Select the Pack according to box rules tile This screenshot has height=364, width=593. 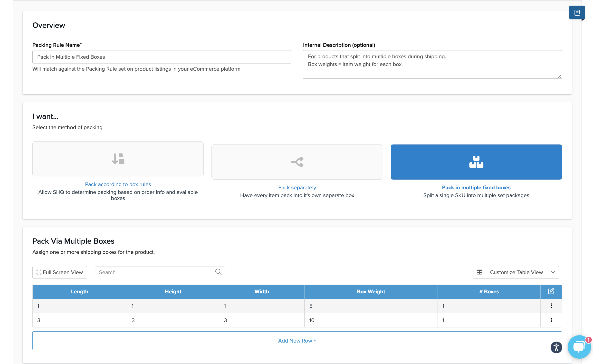pyautogui.click(x=118, y=159)
